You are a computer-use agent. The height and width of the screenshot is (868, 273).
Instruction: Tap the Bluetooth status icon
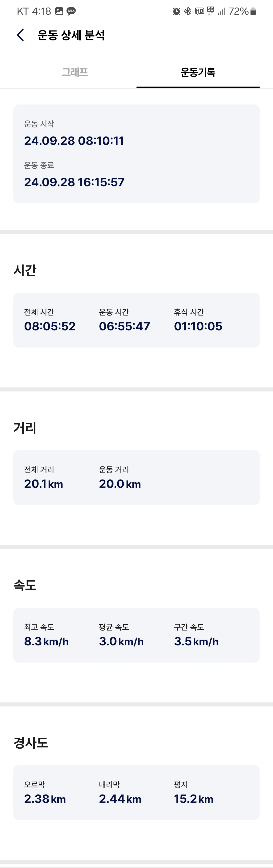tap(188, 11)
